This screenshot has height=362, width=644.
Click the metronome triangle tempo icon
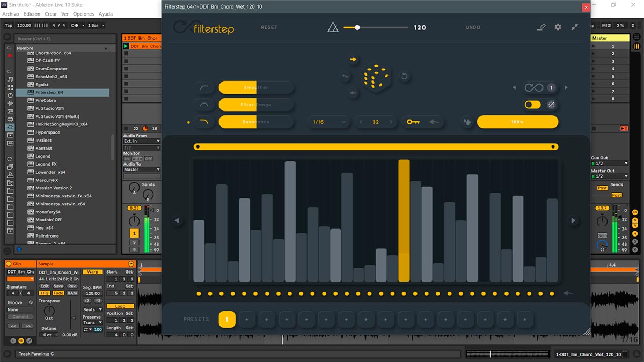[x=333, y=27]
